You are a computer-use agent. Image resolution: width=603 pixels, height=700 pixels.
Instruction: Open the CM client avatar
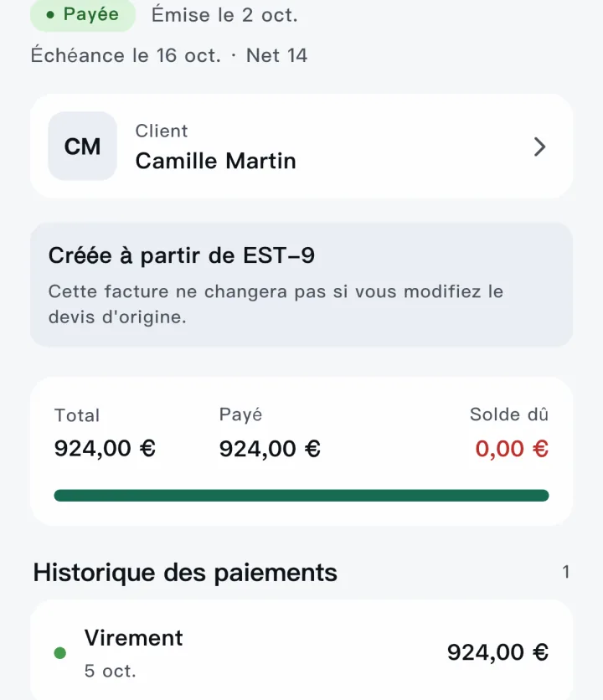click(82, 146)
